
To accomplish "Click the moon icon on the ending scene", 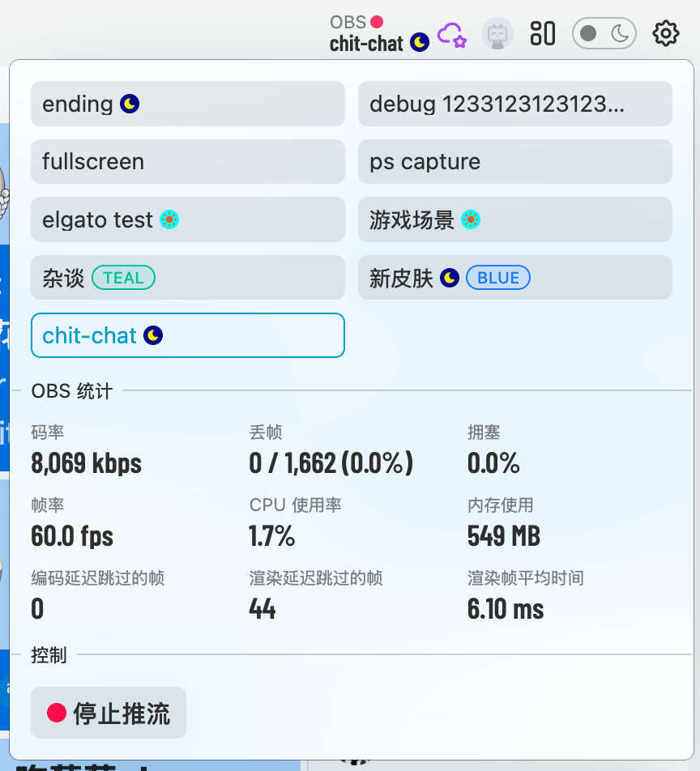I will coord(129,104).
